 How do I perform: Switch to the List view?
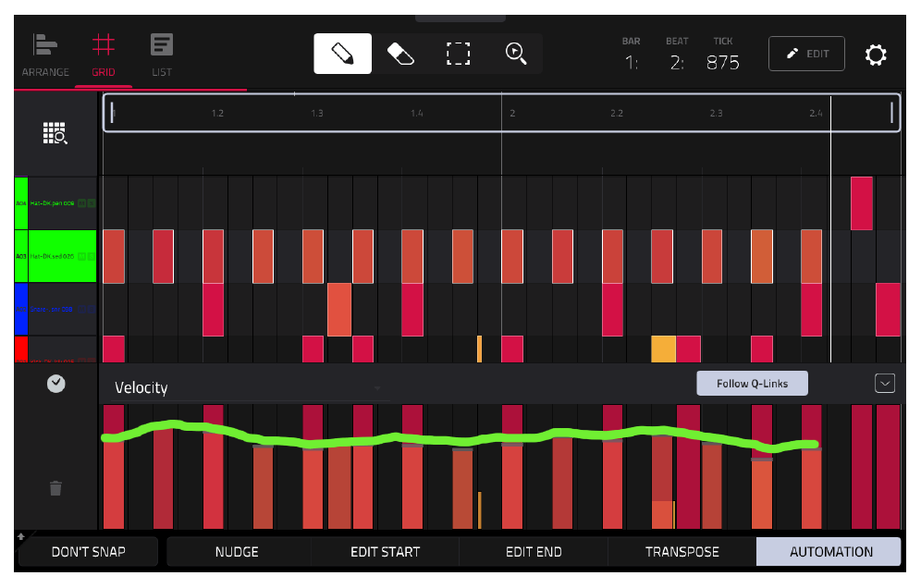162,55
